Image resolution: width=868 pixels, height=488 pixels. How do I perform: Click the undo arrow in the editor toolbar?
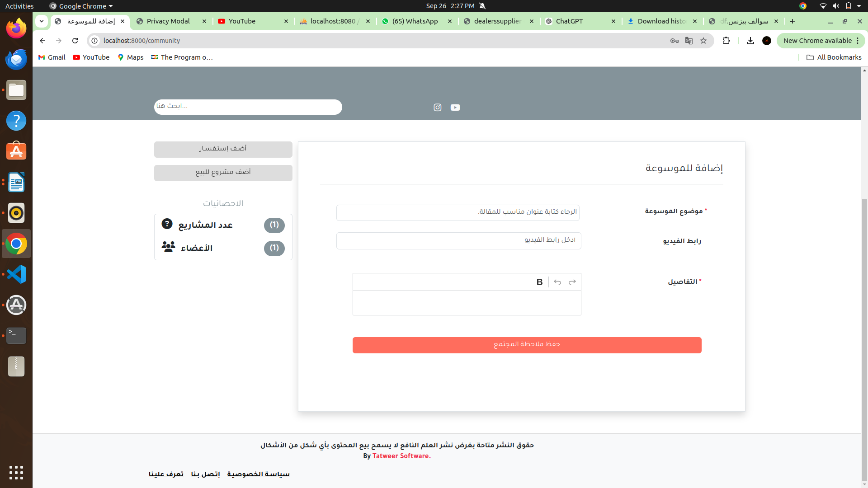[x=557, y=282]
